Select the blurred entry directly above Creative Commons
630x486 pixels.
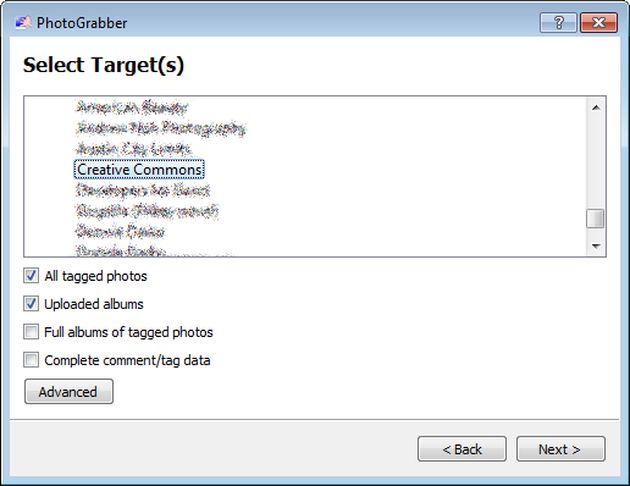click(x=134, y=149)
